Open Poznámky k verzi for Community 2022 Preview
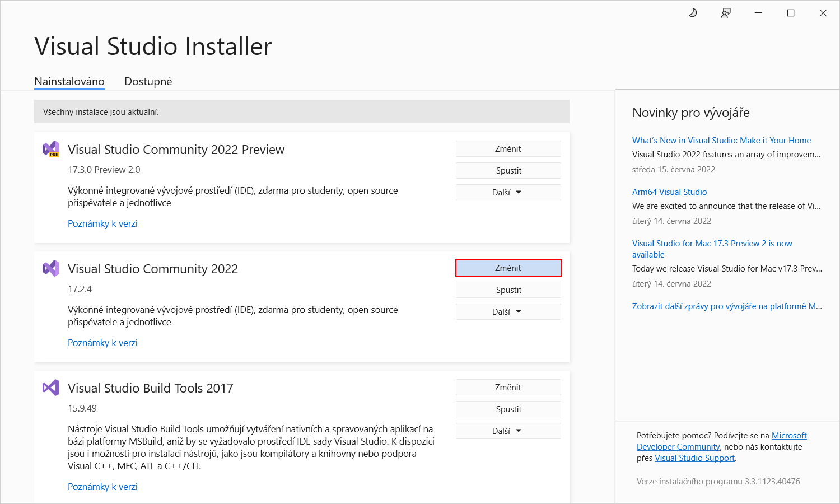Screen dimensions: 840x504 coord(102,223)
